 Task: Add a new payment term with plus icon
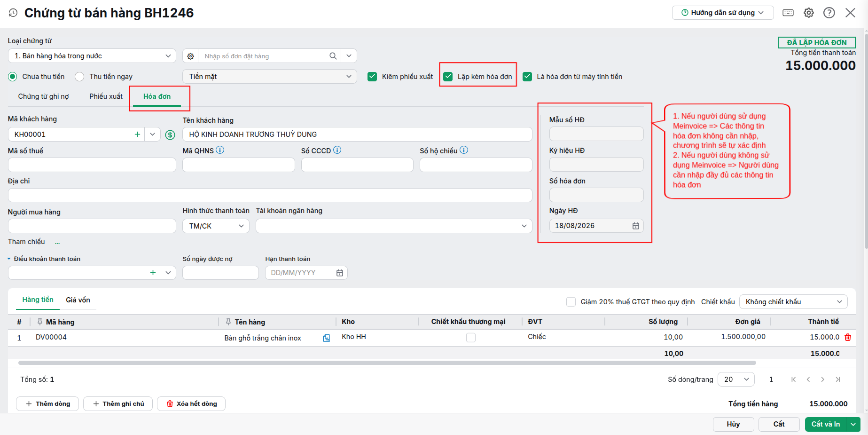pyautogui.click(x=153, y=273)
